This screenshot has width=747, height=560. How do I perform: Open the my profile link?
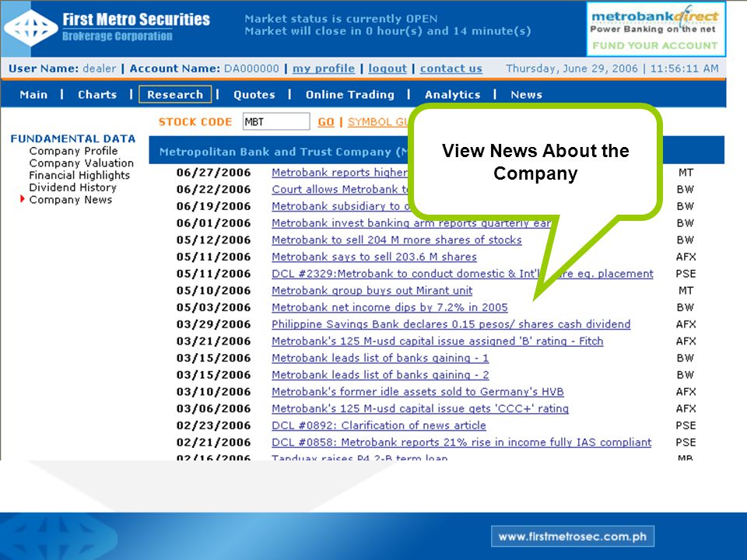(324, 68)
